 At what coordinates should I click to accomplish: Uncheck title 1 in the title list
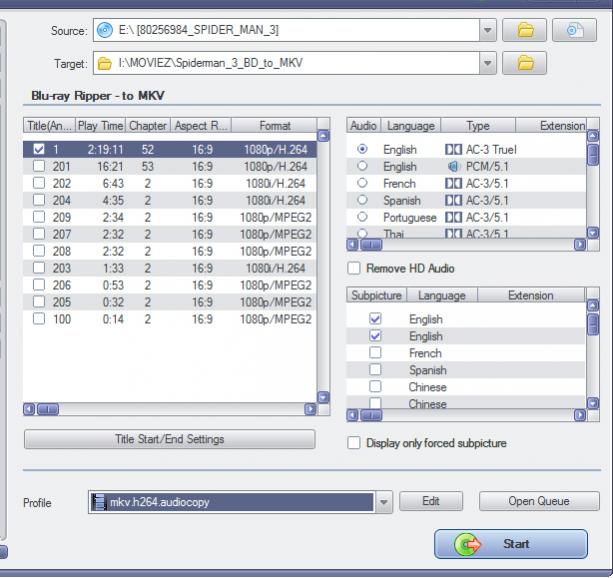point(38,149)
